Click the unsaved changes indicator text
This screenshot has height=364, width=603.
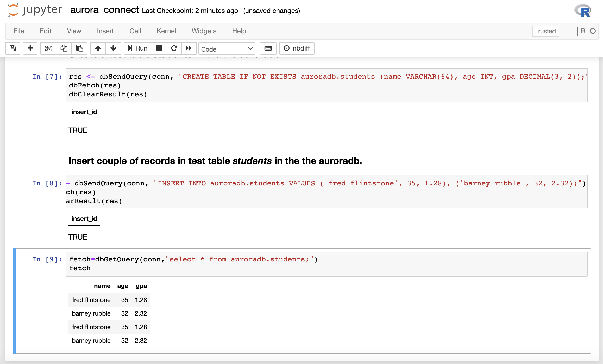(272, 11)
